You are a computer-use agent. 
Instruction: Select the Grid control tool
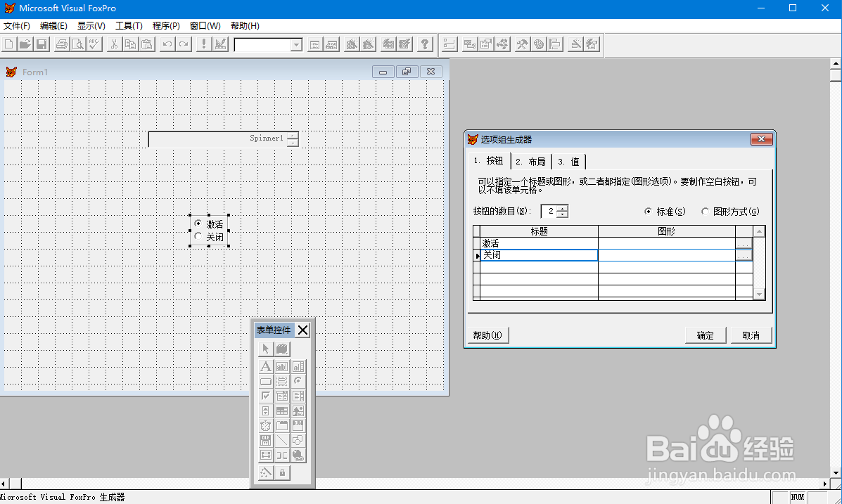point(282,411)
